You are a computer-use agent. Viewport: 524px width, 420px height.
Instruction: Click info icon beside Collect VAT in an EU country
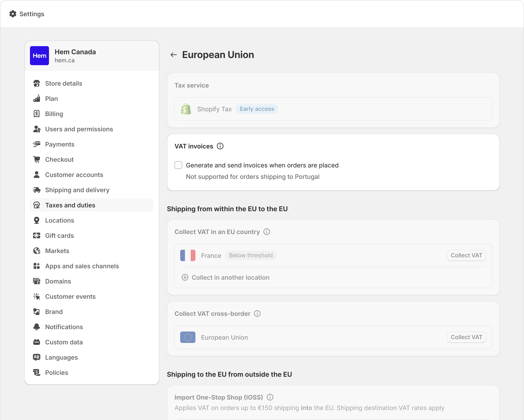pos(267,232)
